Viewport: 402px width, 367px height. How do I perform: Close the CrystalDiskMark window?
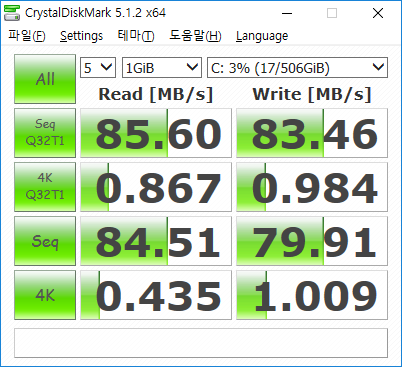pyautogui.click(x=378, y=13)
